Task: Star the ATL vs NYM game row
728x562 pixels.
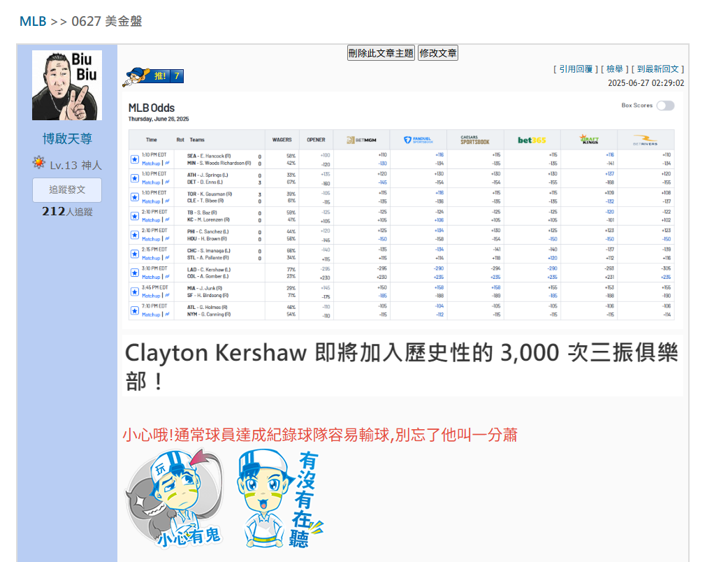Action: click(135, 311)
